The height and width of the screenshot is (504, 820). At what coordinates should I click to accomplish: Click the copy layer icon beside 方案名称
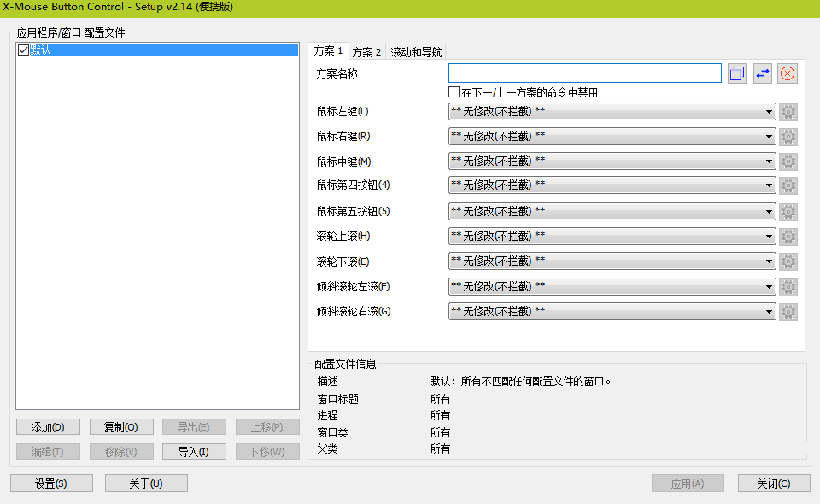[737, 73]
